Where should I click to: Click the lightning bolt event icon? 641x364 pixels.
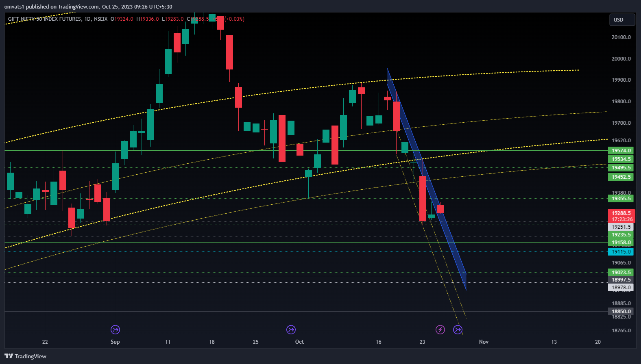point(440,329)
